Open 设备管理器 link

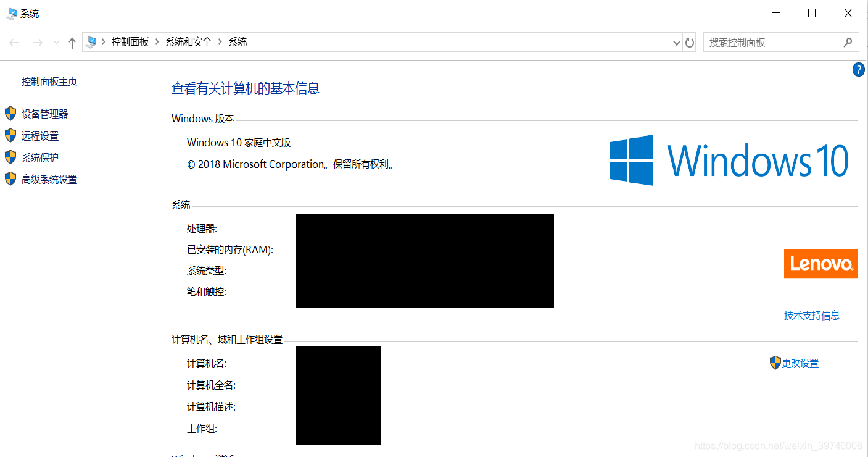[44, 114]
